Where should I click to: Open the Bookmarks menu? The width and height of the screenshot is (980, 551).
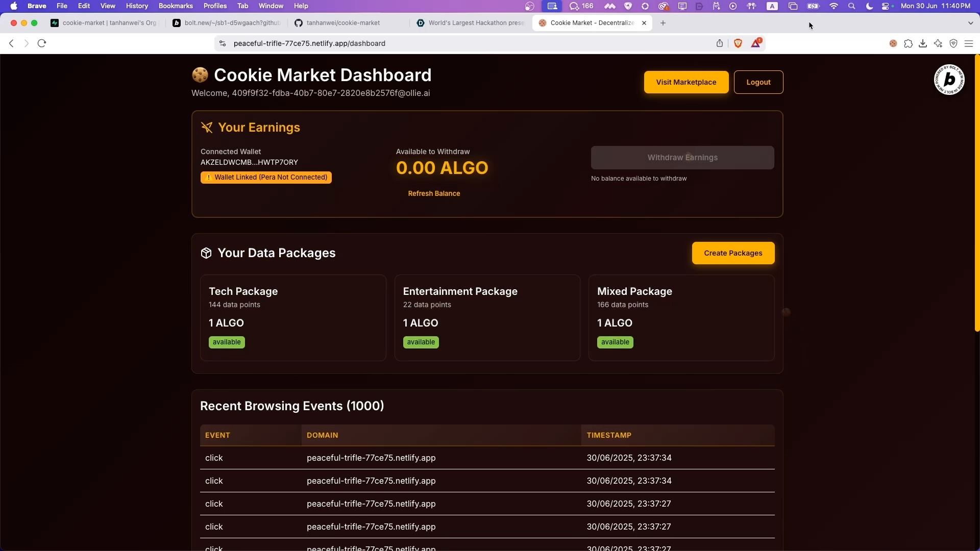tap(176, 6)
